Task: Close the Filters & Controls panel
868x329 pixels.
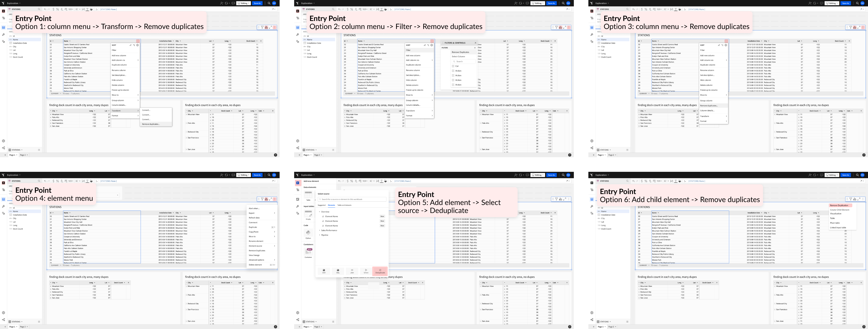Action: pyautogui.click(x=476, y=43)
